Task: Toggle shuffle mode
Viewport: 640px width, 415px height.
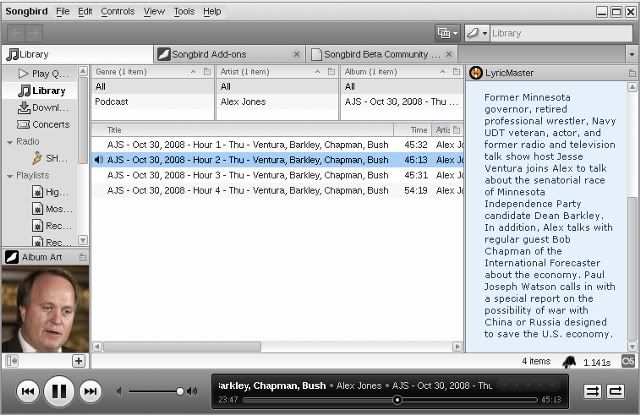Action: [x=592, y=391]
